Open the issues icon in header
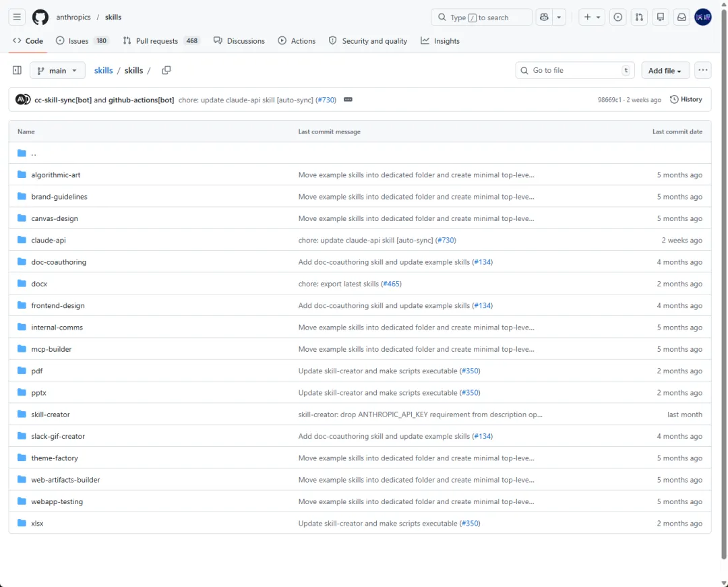Screen dimensions: 728x587 pos(618,18)
